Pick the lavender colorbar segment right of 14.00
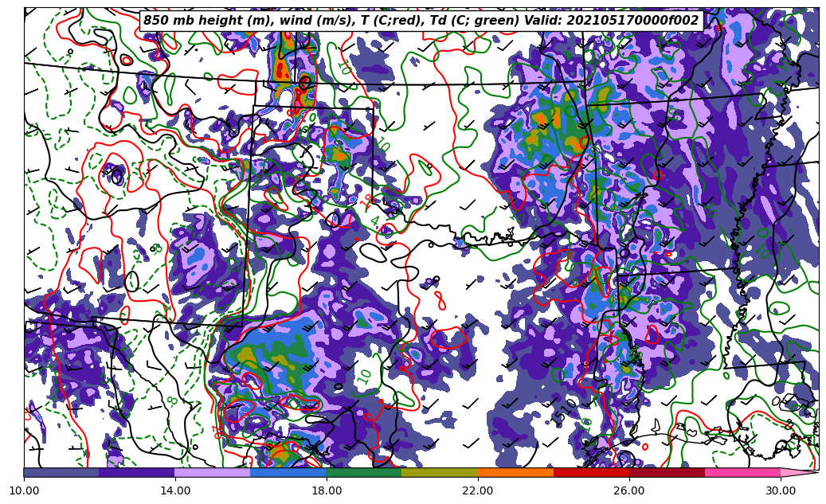Screen dimensions: 826x504 point(213,472)
